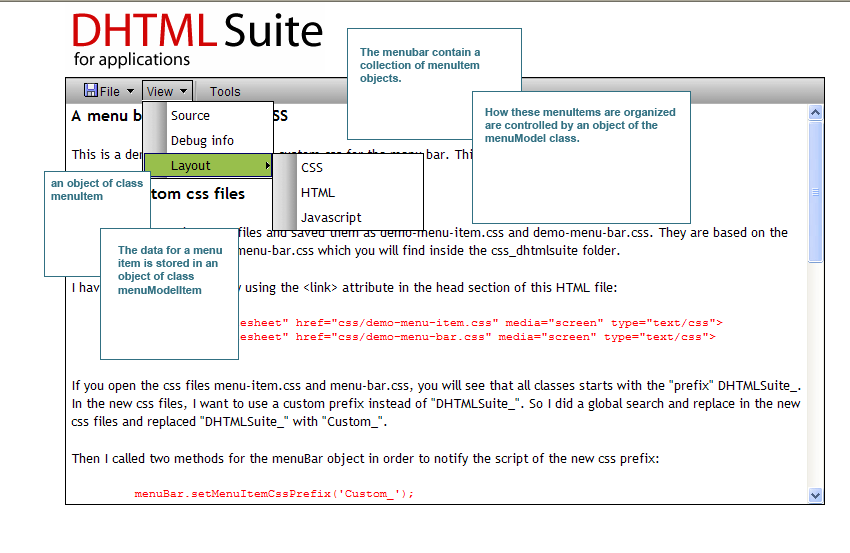Click the code line href css/demo-menu-bar.css

[x=477, y=337]
